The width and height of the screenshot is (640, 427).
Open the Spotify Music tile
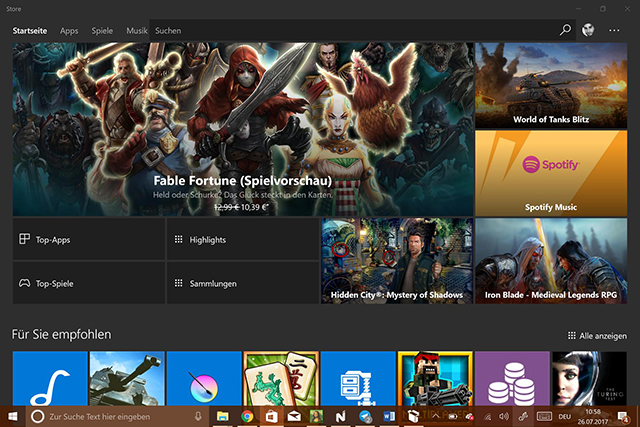point(551,173)
